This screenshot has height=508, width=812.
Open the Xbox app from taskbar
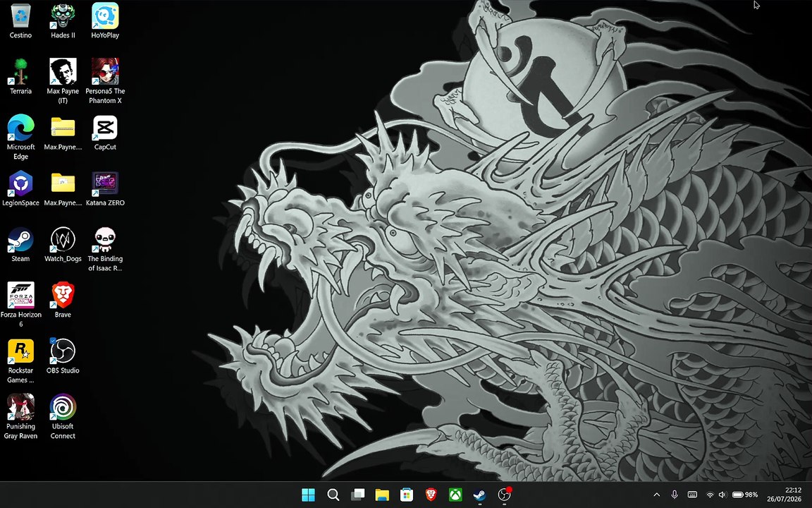pos(455,495)
